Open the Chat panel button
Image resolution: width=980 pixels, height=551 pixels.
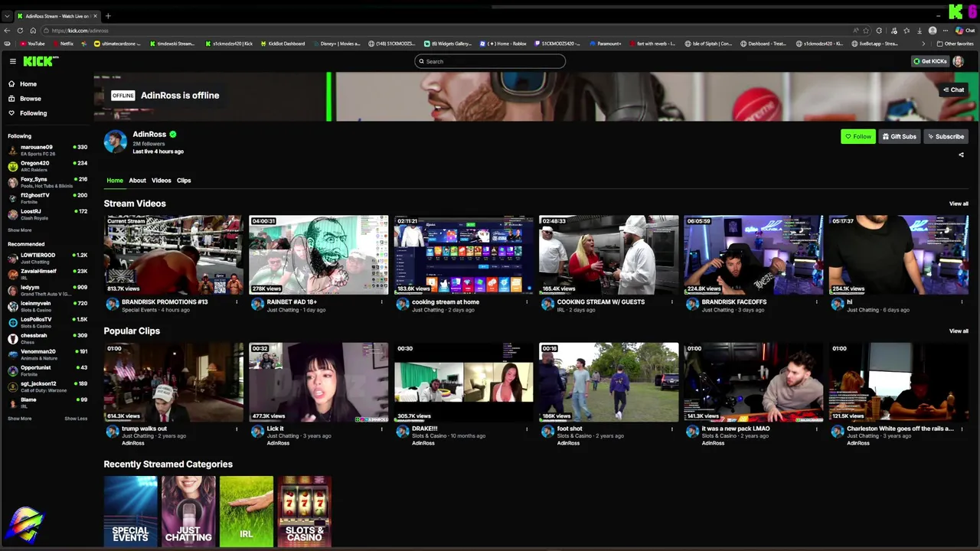click(x=953, y=90)
